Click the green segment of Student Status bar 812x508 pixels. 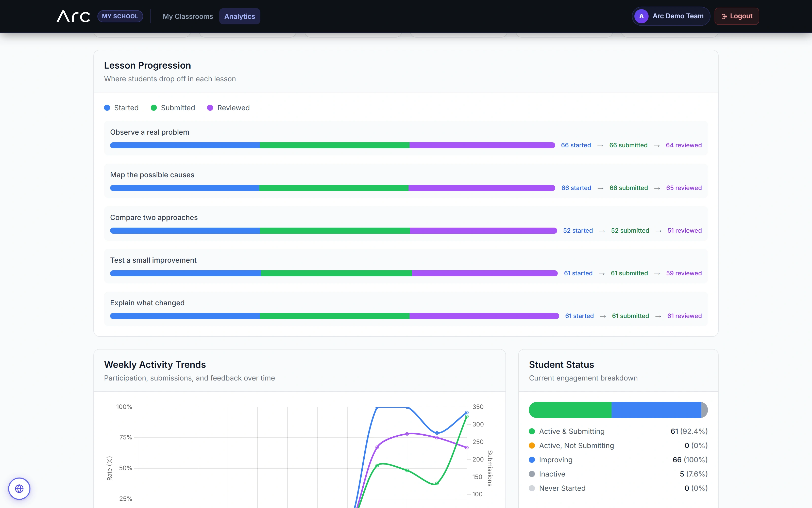[570, 410]
